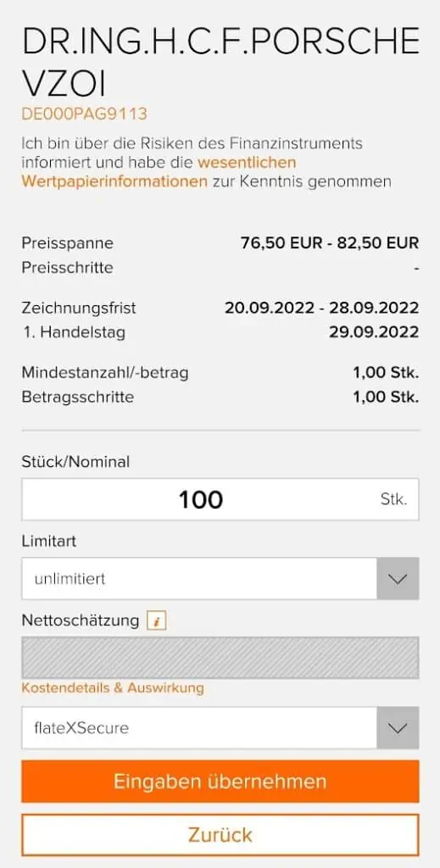Click the DR.ING.H.C.F.PORSCHE VZOI heading
Screen dimensions: 440x868
tap(220, 63)
